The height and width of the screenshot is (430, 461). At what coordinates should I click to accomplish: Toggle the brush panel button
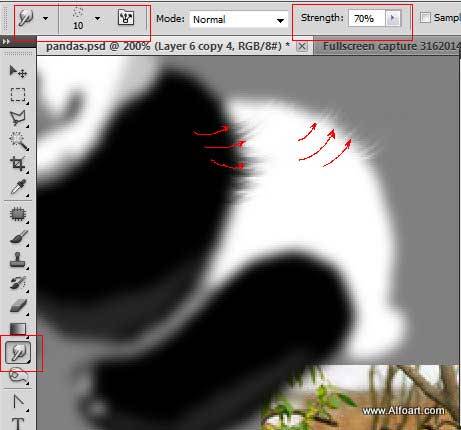pos(126,18)
